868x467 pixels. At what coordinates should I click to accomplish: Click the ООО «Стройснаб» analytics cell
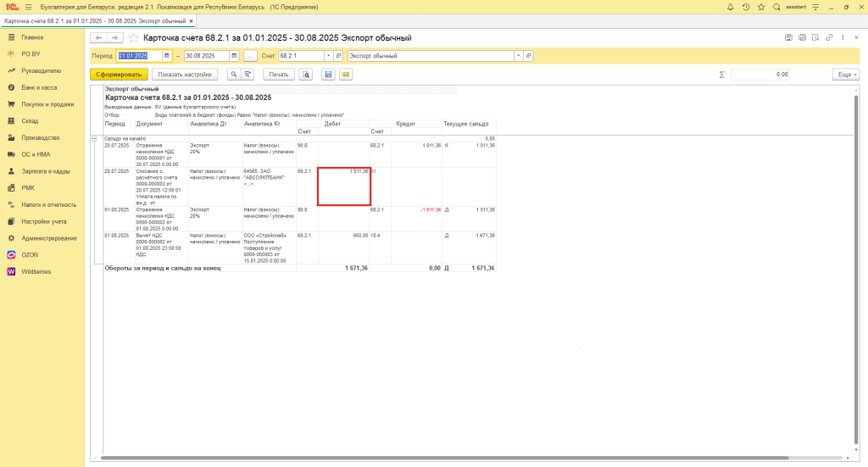coord(270,247)
